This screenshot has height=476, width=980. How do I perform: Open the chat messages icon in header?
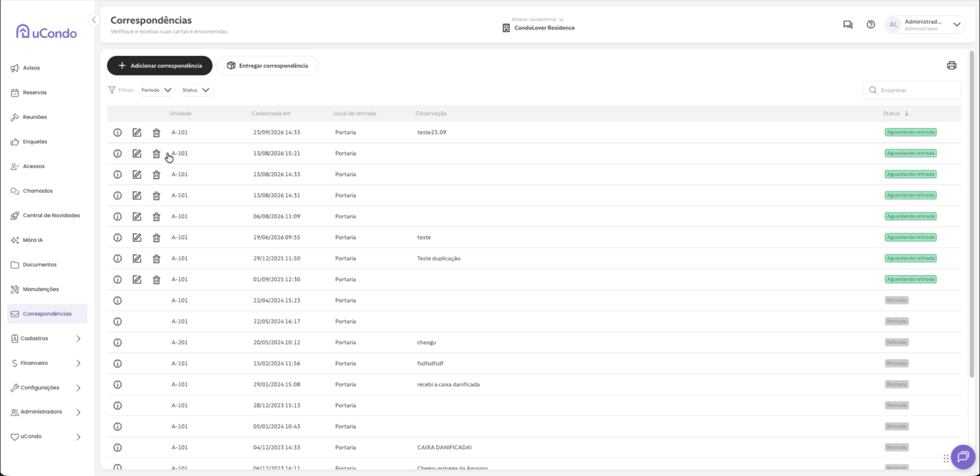tap(848, 25)
